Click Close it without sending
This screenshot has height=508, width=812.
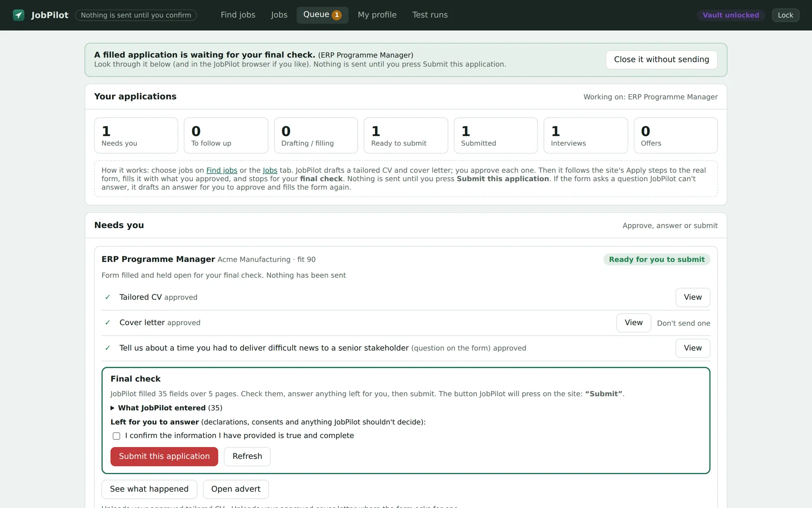pyautogui.click(x=661, y=60)
